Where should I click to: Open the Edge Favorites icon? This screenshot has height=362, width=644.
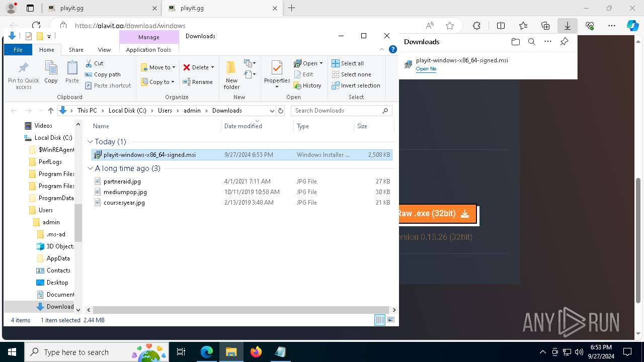(x=523, y=26)
